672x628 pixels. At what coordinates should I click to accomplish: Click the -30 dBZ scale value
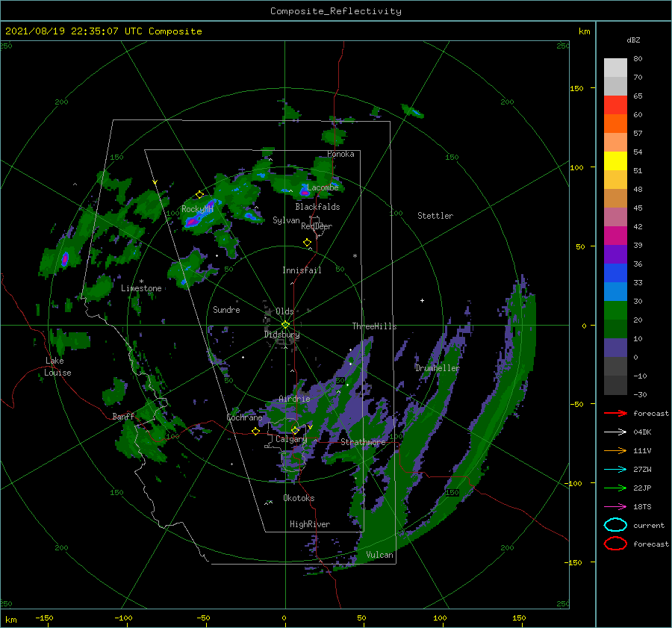(640, 395)
